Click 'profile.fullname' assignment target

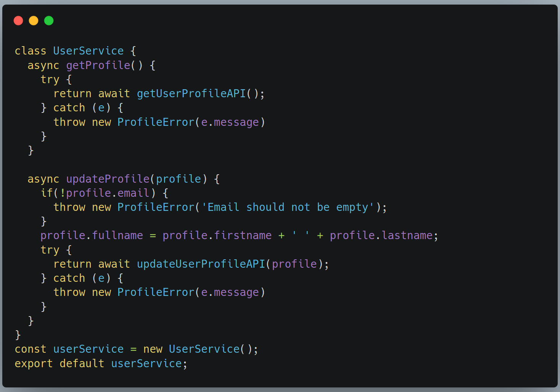coord(92,236)
